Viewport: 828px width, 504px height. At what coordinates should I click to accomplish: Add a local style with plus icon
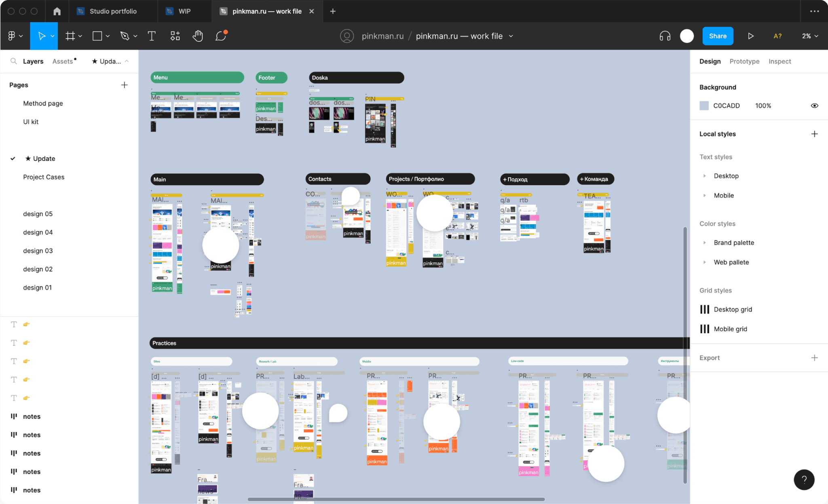(815, 134)
